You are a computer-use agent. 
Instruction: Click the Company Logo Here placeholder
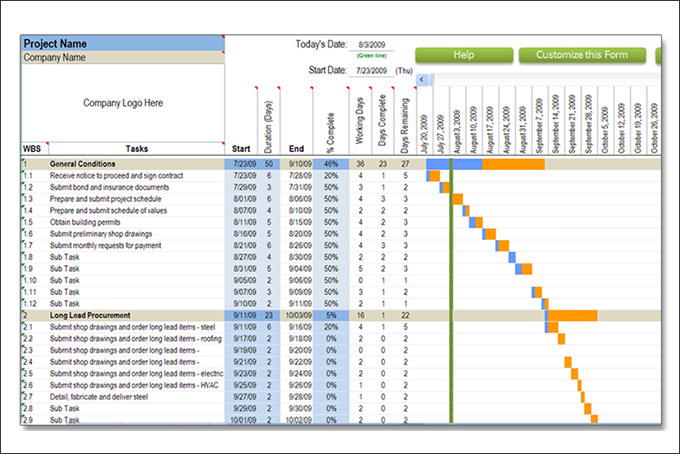(123, 103)
